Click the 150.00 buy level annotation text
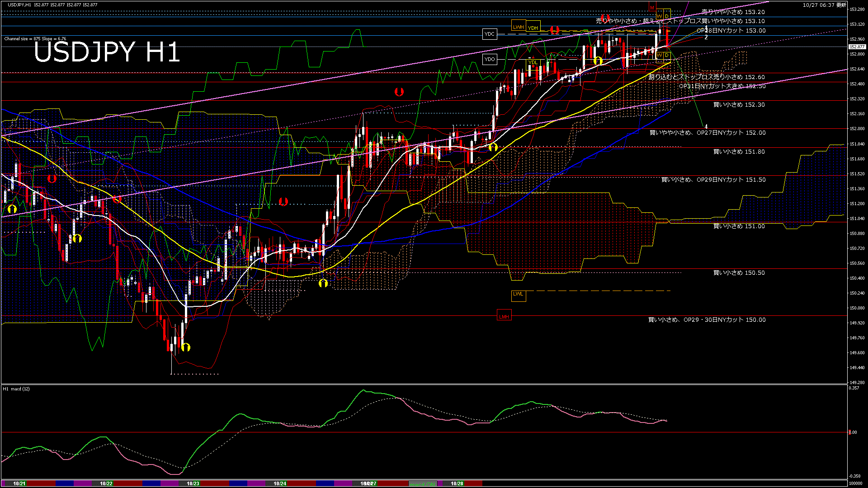 tap(707, 320)
